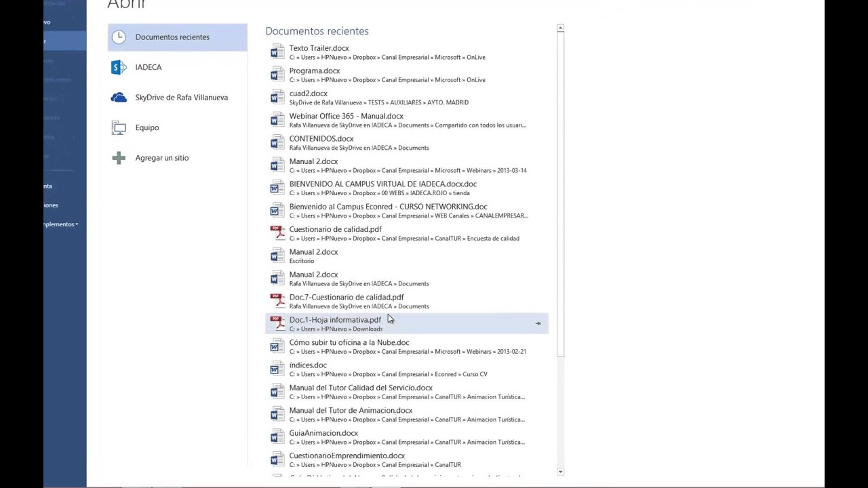Click Word icon beside Texto Trailer.docx
The height and width of the screenshot is (488, 868).
coord(277,52)
